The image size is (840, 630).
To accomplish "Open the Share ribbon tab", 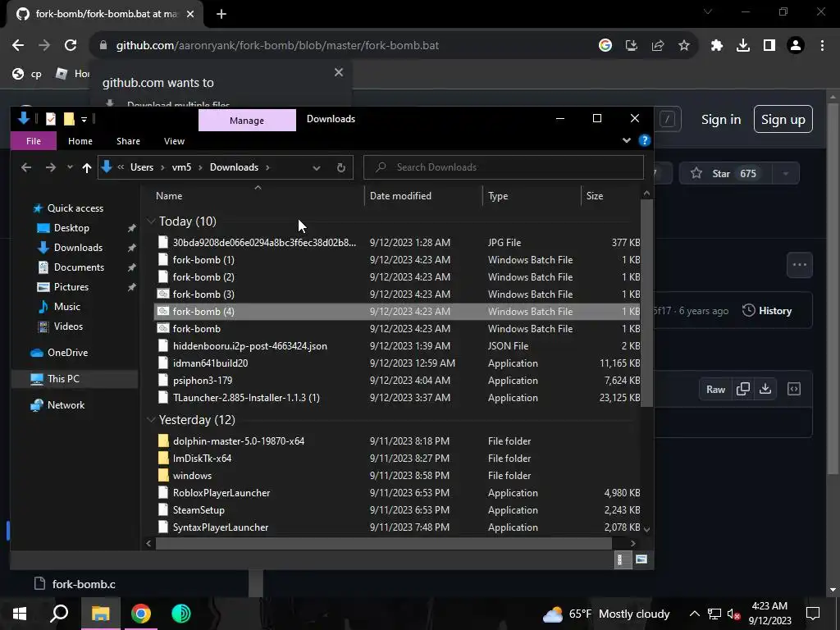I will point(128,141).
